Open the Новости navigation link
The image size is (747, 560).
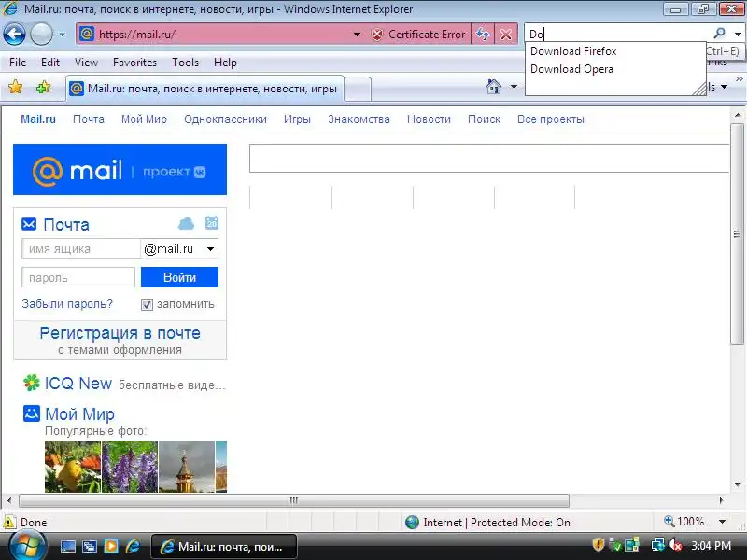[x=429, y=119]
